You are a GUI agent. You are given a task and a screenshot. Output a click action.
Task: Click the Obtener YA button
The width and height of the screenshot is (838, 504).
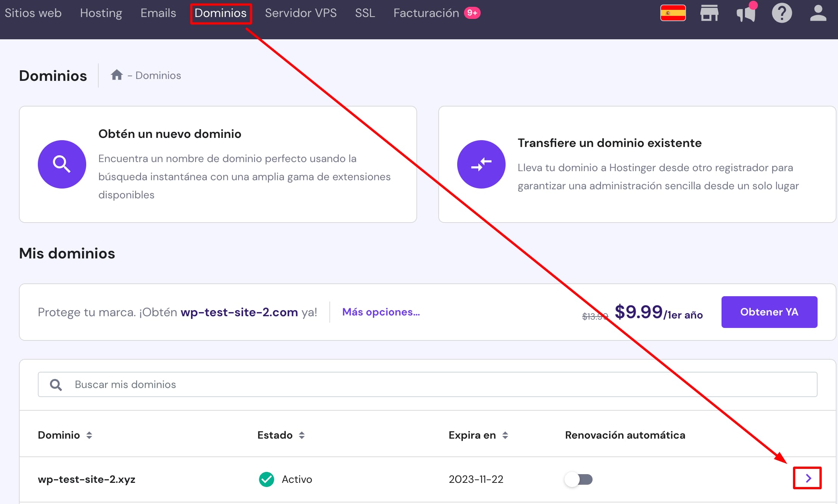click(769, 312)
